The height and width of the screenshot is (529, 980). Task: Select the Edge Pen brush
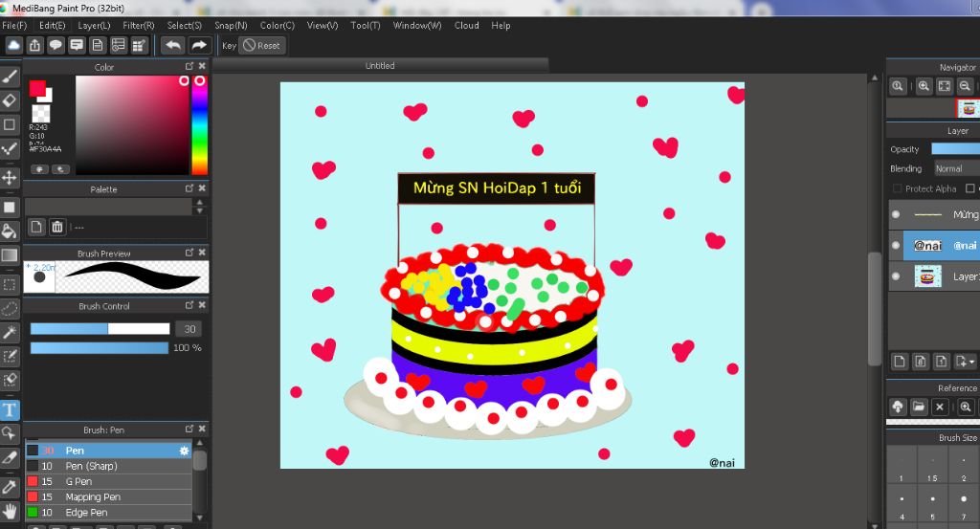tap(109, 512)
